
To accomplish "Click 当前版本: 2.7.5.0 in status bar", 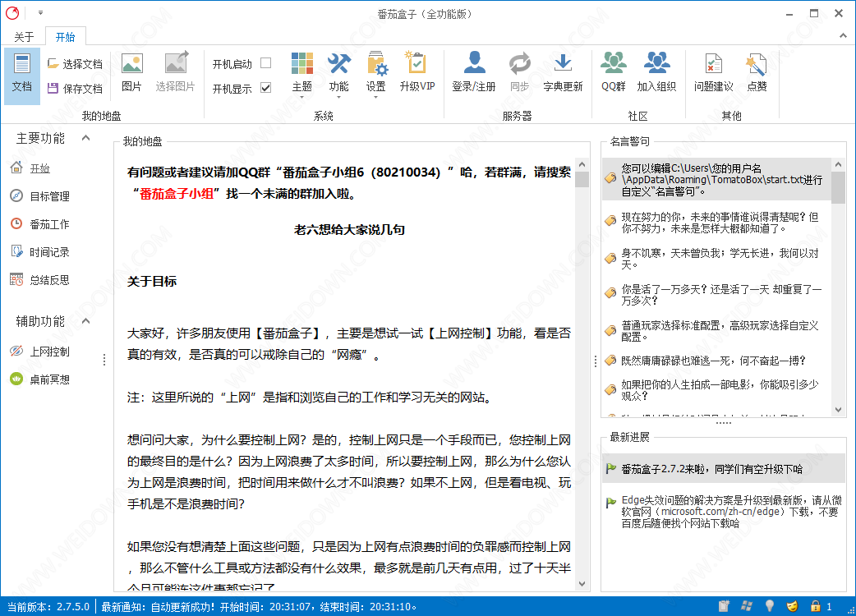I will pyautogui.click(x=48, y=607).
